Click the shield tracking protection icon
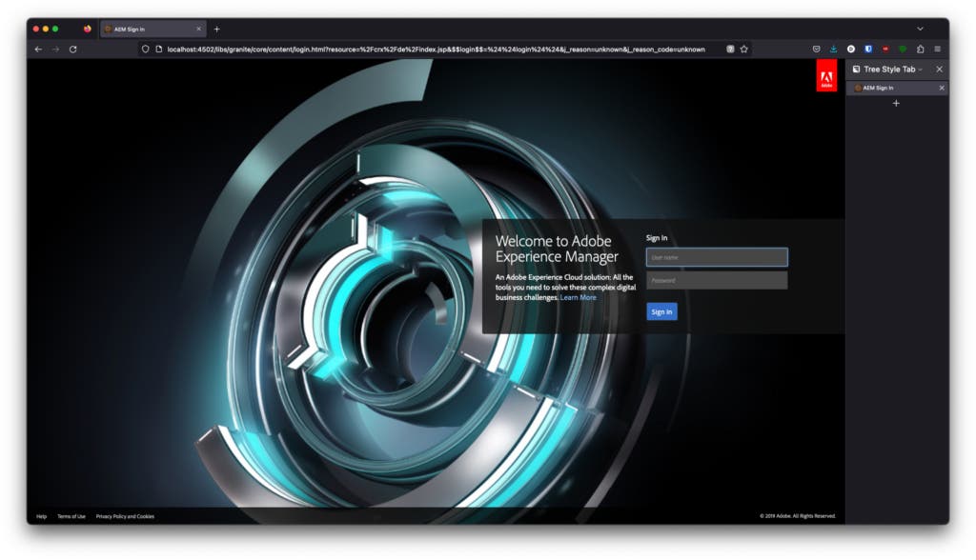This screenshot has height=560, width=976. [145, 50]
